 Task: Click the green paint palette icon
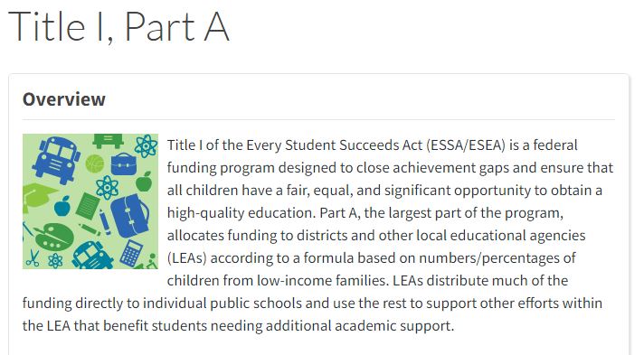pyautogui.click(x=53, y=237)
